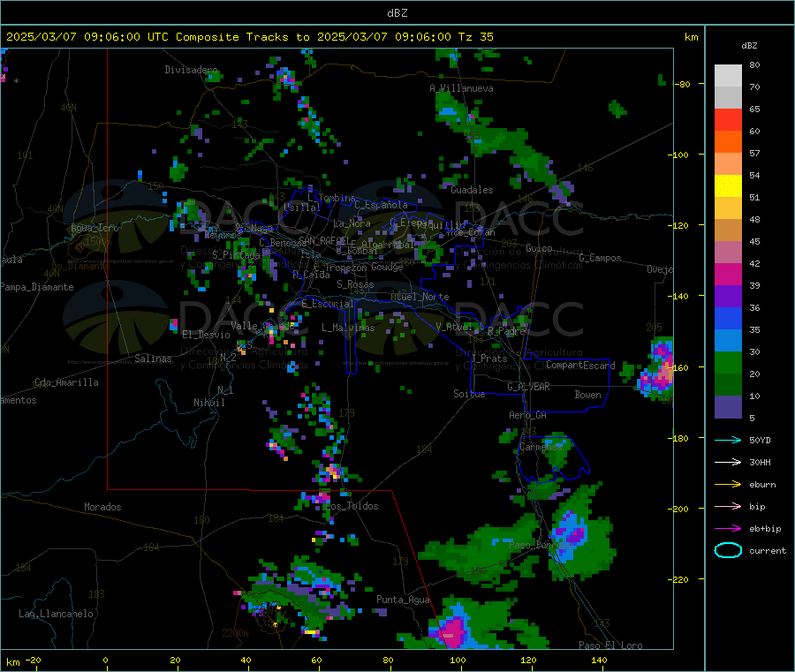Image resolution: width=795 pixels, height=672 pixels.
Task: Click the 'dBZ' title at the top
Action: coord(397,13)
